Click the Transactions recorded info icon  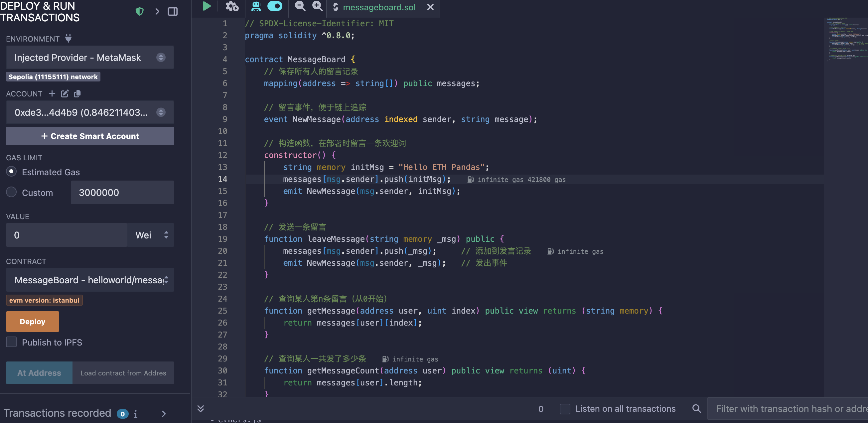click(135, 414)
